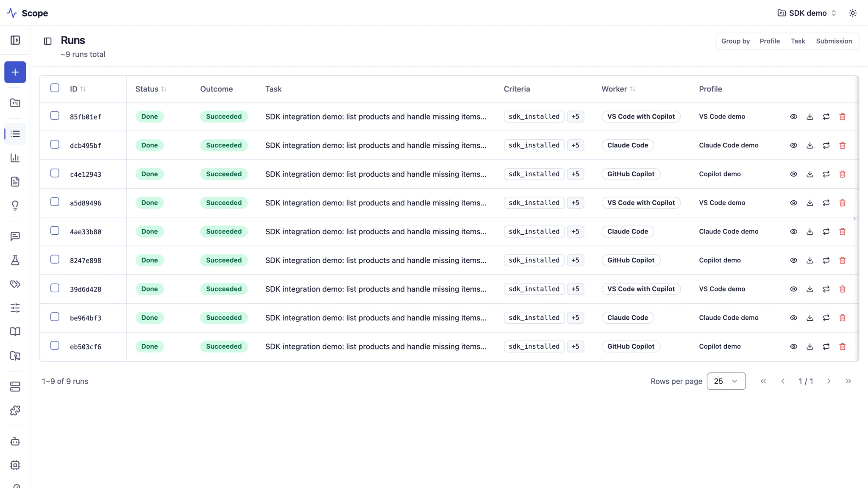Viewport: 868px width, 488px height.
Task: Check the box for run 8247e898
Action: 55,259
